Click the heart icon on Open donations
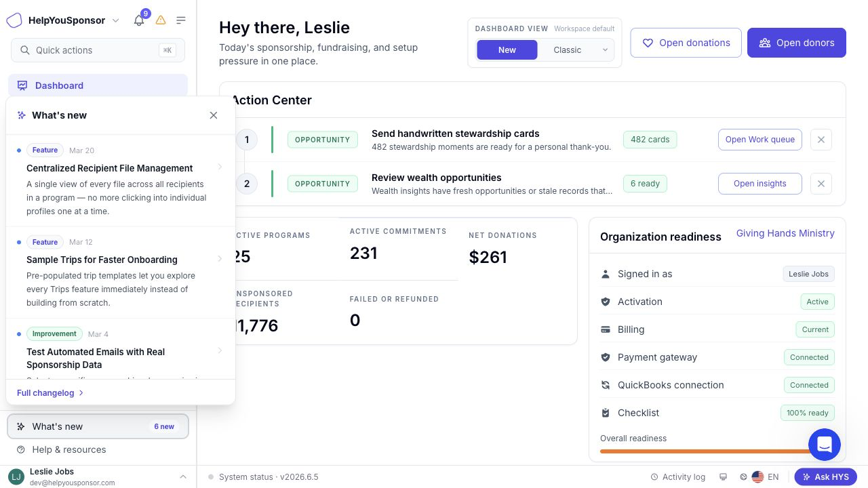 (648, 43)
